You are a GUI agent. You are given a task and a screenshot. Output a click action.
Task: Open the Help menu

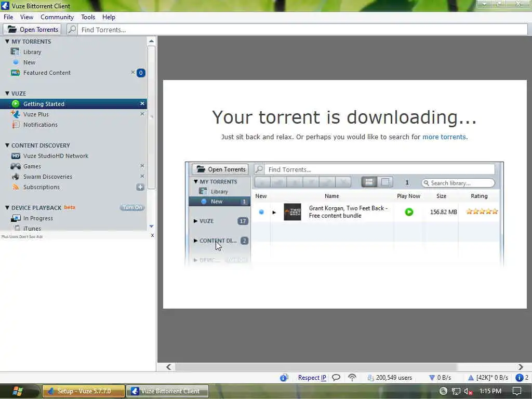click(109, 17)
